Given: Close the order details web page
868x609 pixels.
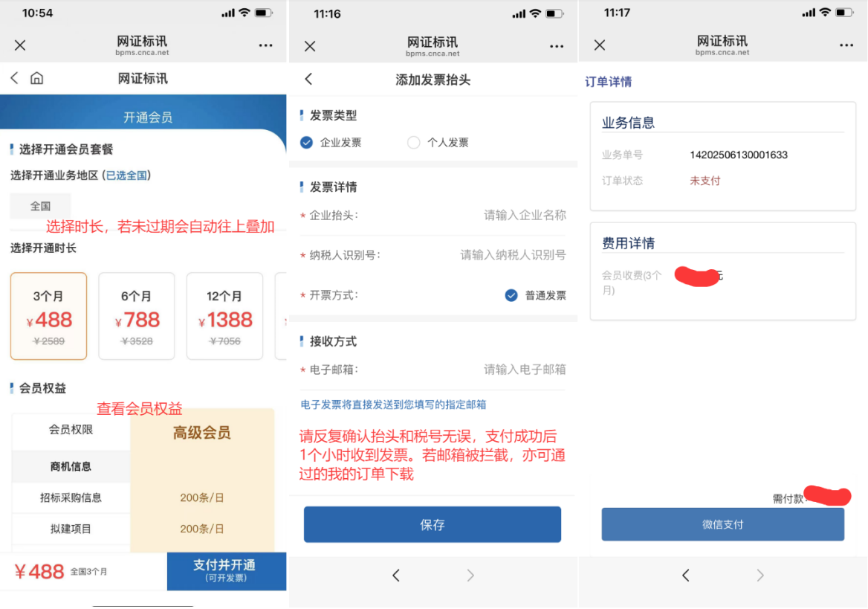Looking at the screenshot, I should coord(600,45).
